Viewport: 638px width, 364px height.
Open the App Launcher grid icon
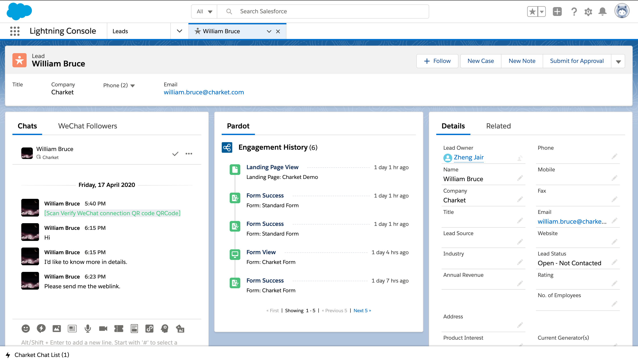[x=15, y=31]
